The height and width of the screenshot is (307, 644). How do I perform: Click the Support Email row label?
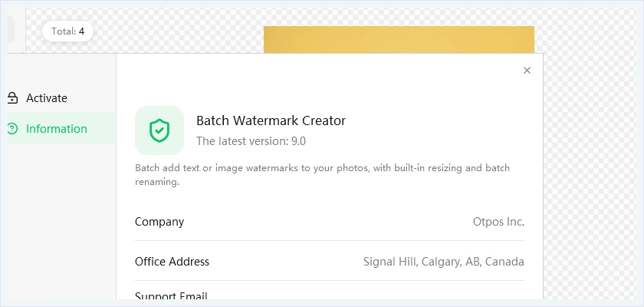coord(171,296)
